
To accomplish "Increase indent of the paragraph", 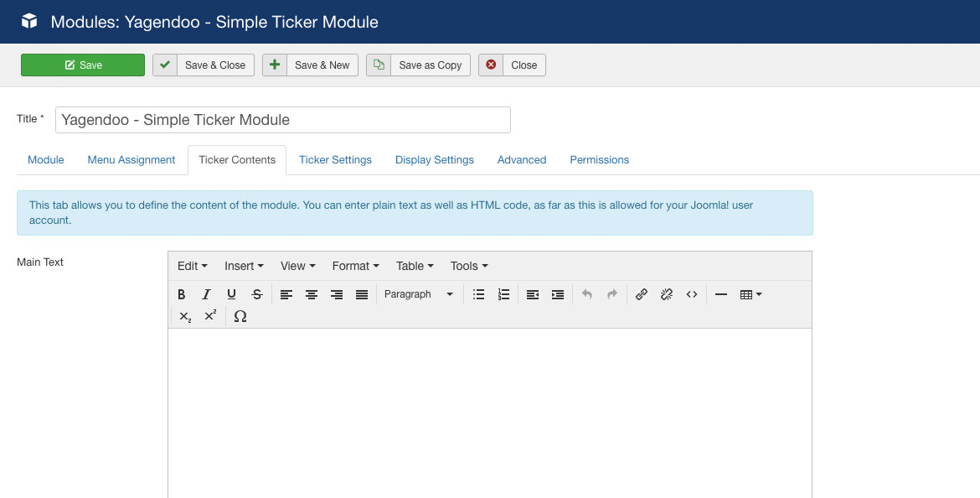I will [558, 294].
